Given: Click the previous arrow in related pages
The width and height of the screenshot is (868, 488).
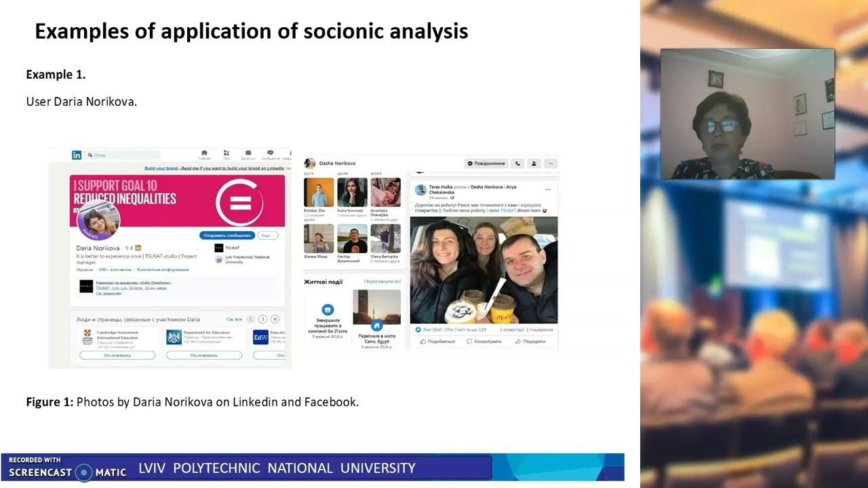Looking at the screenshot, I should coord(250,319).
